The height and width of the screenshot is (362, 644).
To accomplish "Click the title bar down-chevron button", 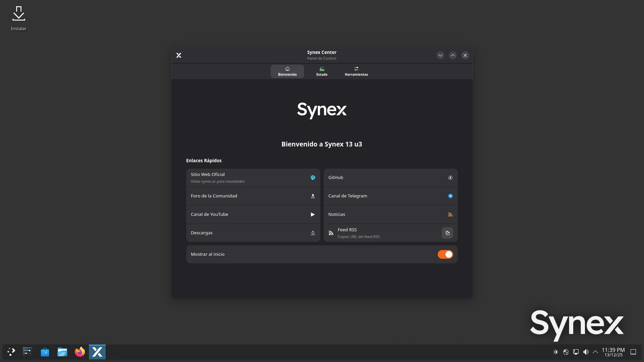I will (440, 55).
